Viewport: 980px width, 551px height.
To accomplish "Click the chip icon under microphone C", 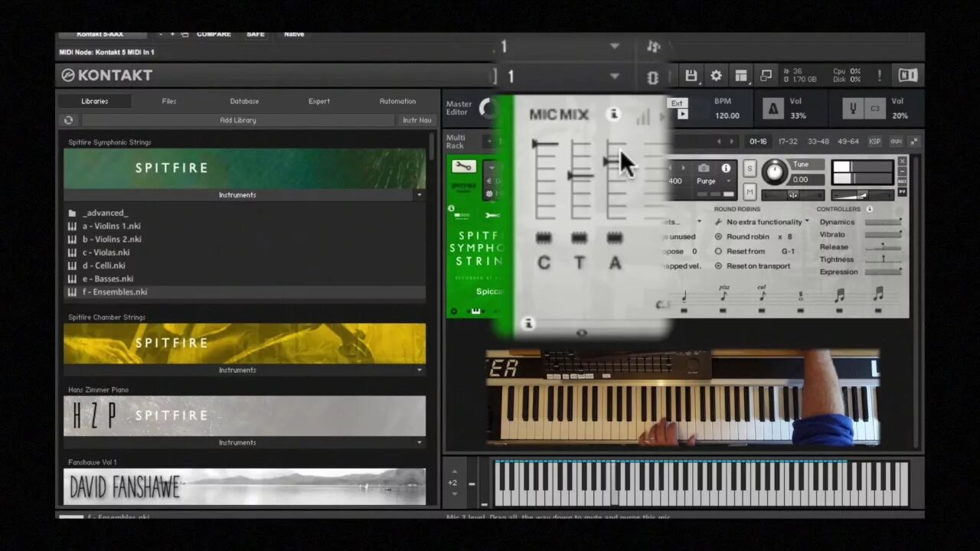I will tap(544, 238).
